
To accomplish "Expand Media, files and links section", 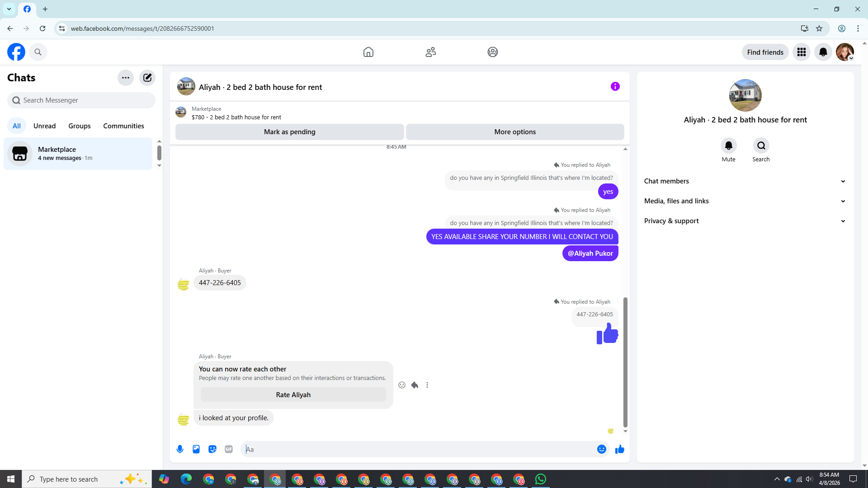I will click(745, 201).
